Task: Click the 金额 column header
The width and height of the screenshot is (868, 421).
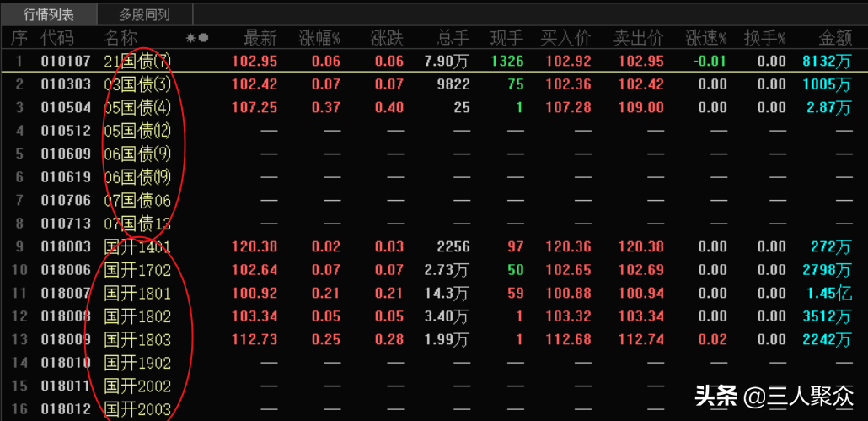Action: click(x=834, y=38)
